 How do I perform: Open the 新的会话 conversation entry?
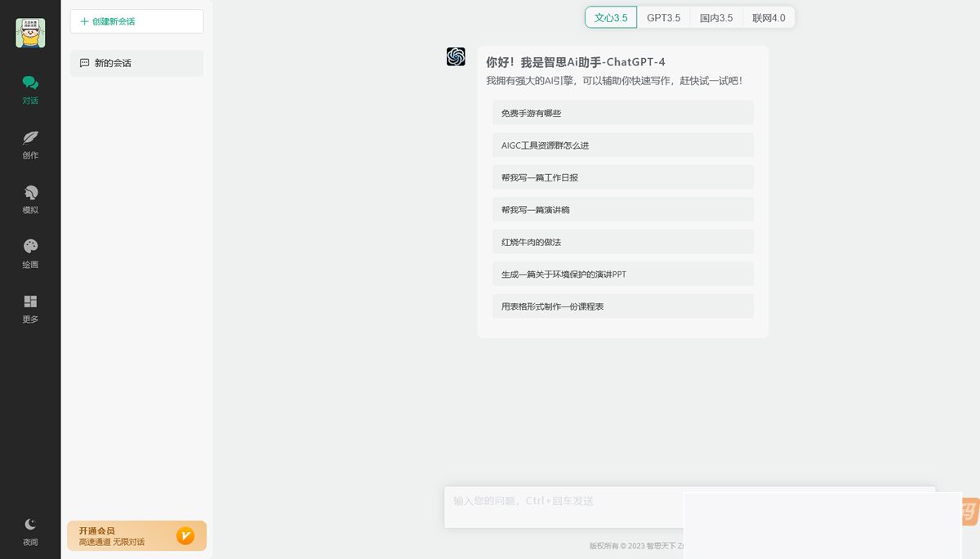tap(136, 63)
